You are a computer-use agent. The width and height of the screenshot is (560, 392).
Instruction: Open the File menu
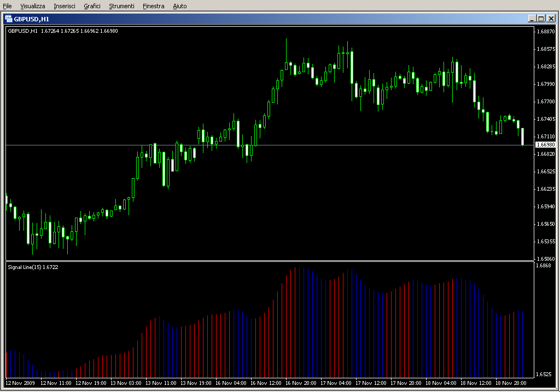(7, 6)
